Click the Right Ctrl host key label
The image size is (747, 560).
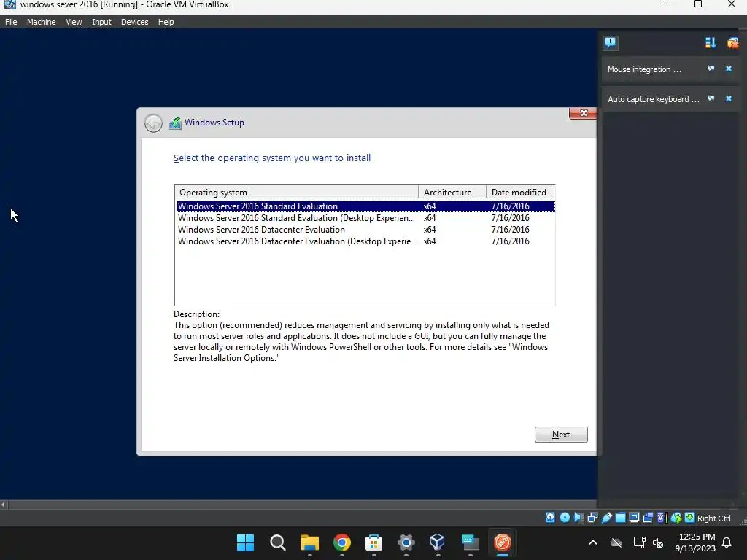tap(713, 518)
